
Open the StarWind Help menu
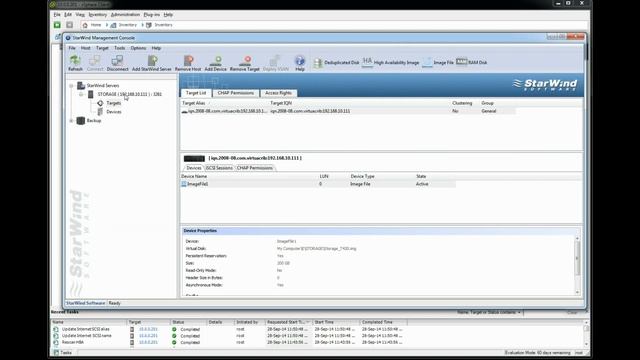pyautogui.click(x=156, y=48)
